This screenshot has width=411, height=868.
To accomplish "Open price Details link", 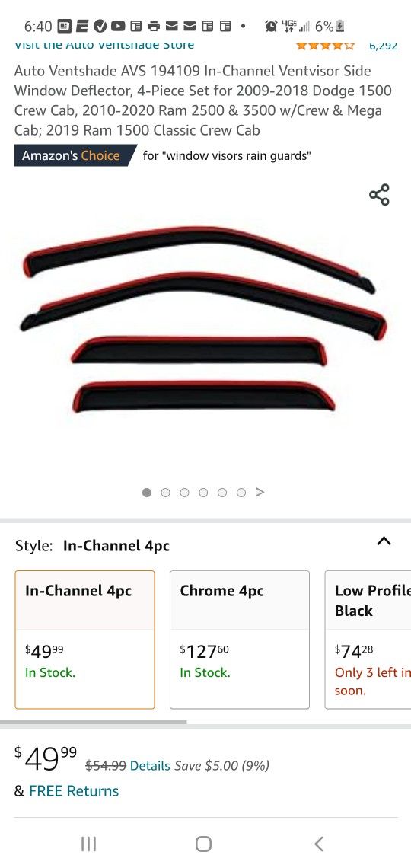I will click(150, 765).
